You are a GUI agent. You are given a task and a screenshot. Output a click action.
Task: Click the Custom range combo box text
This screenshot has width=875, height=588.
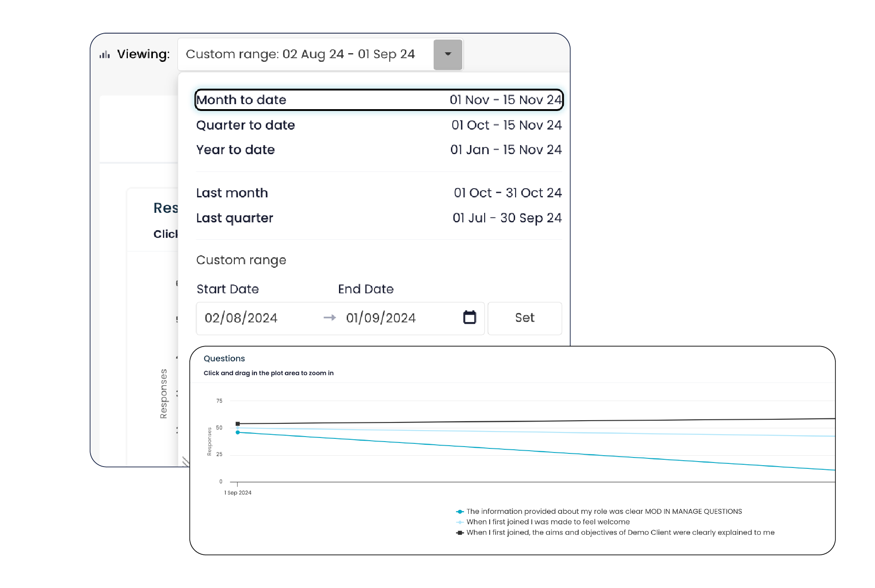(300, 54)
